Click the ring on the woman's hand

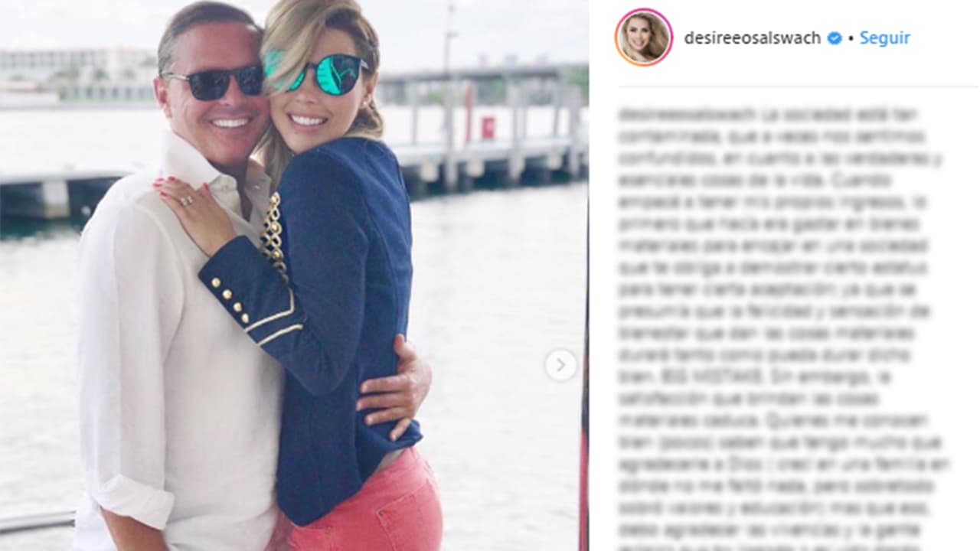point(186,201)
